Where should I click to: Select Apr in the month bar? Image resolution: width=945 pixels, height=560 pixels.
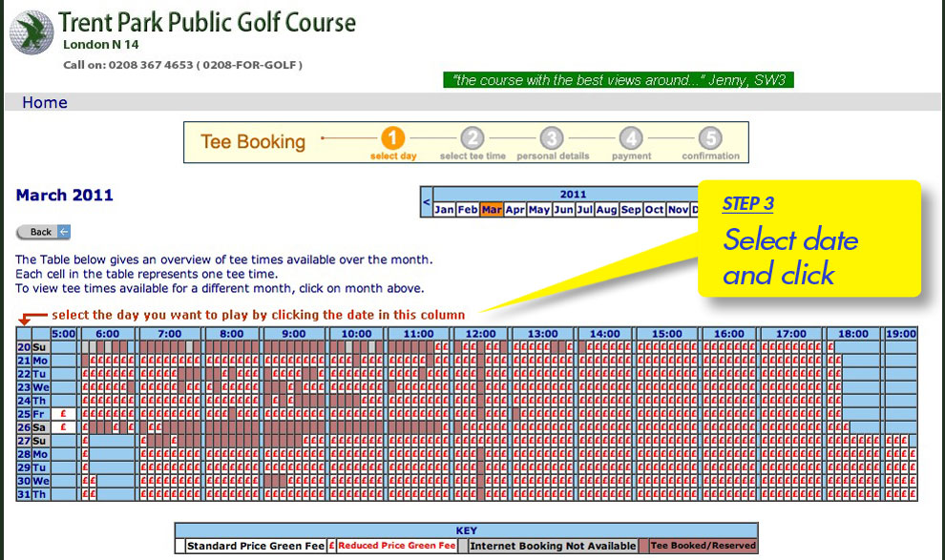click(514, 210)
